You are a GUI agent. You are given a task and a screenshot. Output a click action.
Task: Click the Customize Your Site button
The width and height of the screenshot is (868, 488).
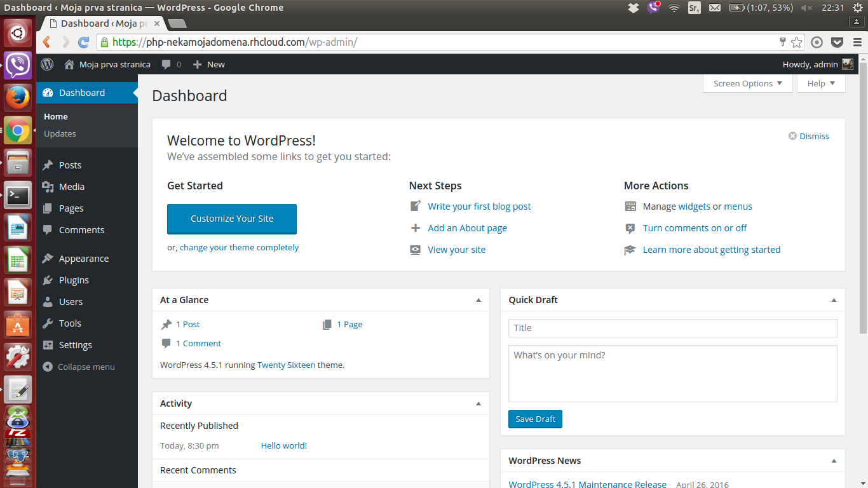pyautogui.click(x=232, y=219)
